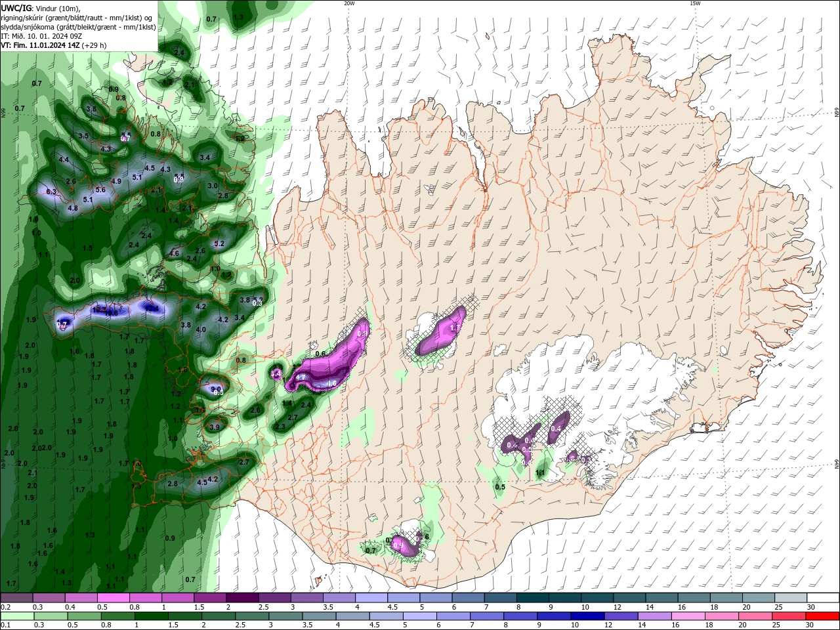Viewport: 840px width, 630px height.
Task: Click the 66N latitude label on right edge
Action: (x=837, y=113)
